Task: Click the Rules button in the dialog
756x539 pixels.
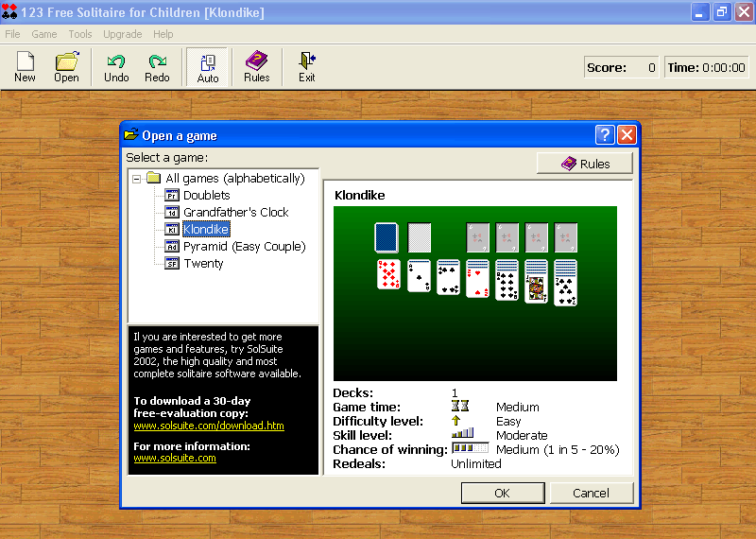Action: [x=584, y=164]
